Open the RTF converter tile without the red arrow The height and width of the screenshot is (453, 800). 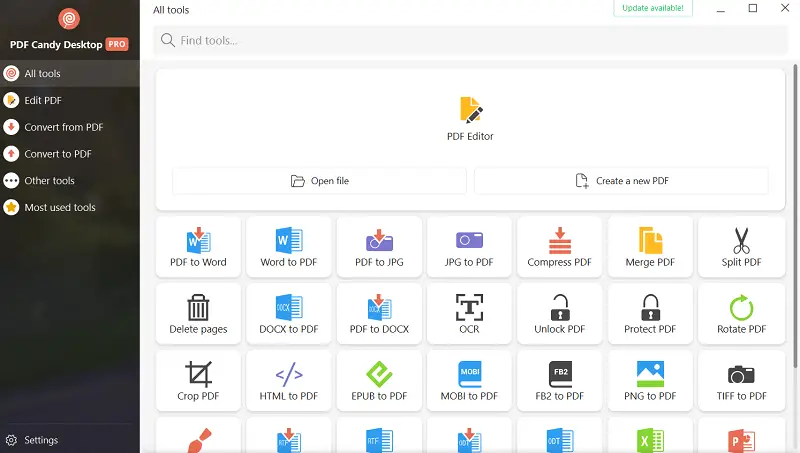pyautogui.click(x=379, y=435)
